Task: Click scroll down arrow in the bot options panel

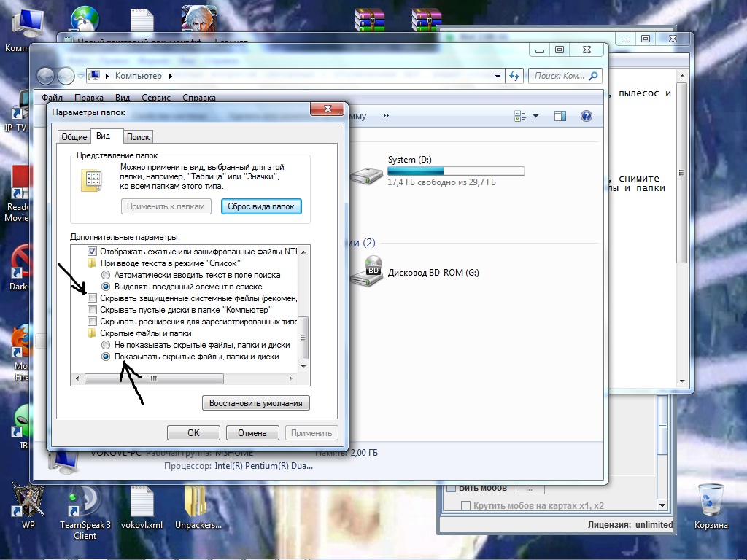Action: click(662, 505)
